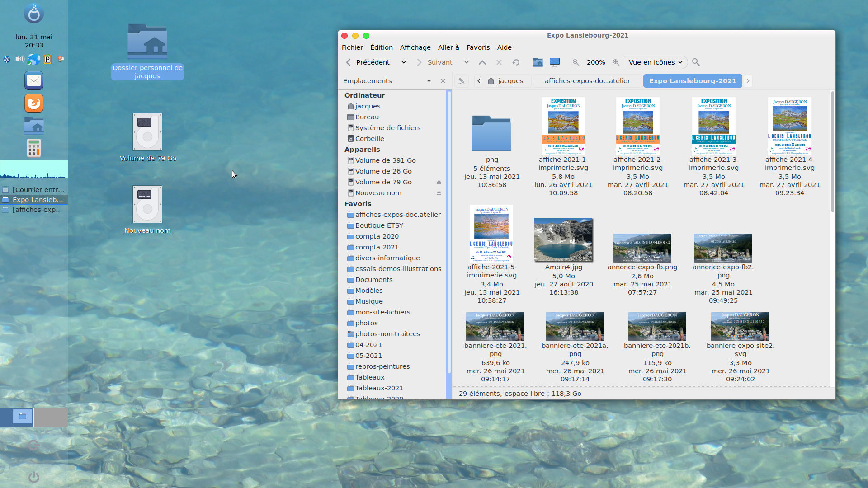868x488 pixels.
Task: Select Ambin4.jpg image file
Action: [563, 240]
